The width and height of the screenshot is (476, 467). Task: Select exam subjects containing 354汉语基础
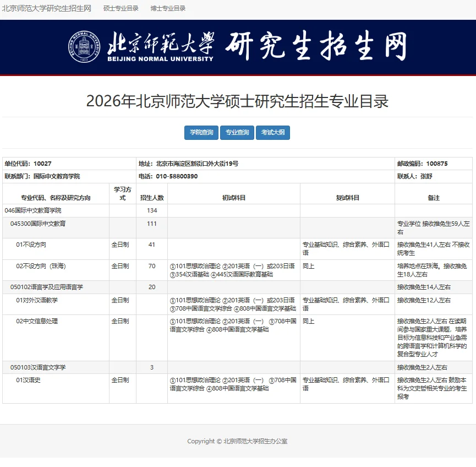pos(233,270)
